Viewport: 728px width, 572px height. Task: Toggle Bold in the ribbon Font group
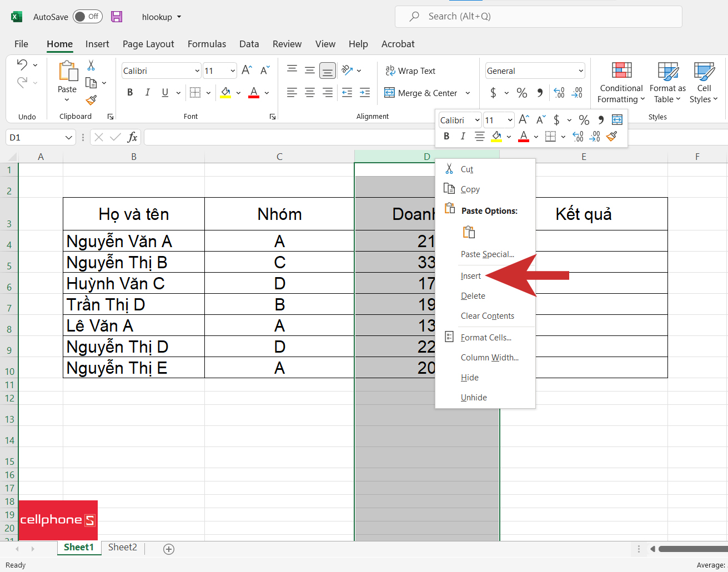tap(130, 93)
